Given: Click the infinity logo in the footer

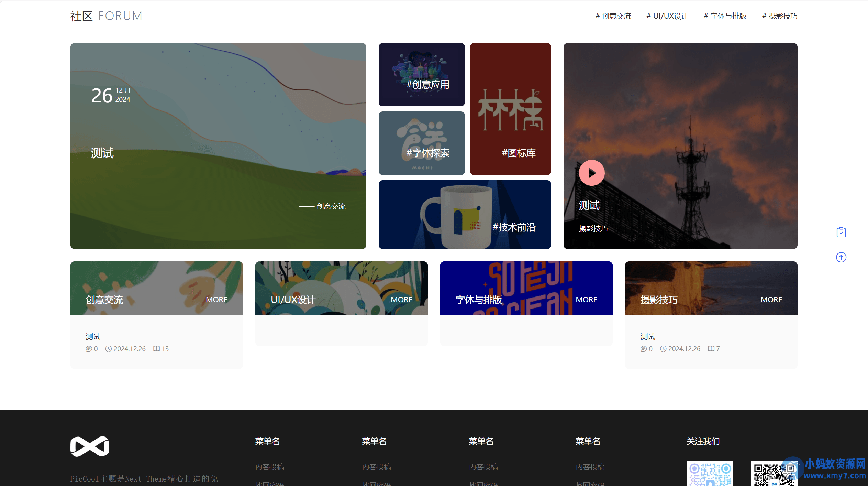Looking at the screenshot, I should pos(90,446).
